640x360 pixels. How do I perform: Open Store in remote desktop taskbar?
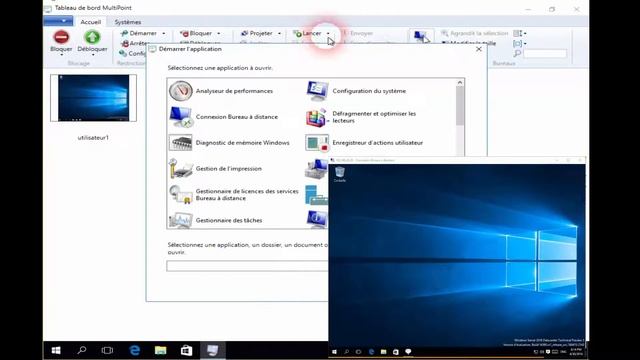396,351
